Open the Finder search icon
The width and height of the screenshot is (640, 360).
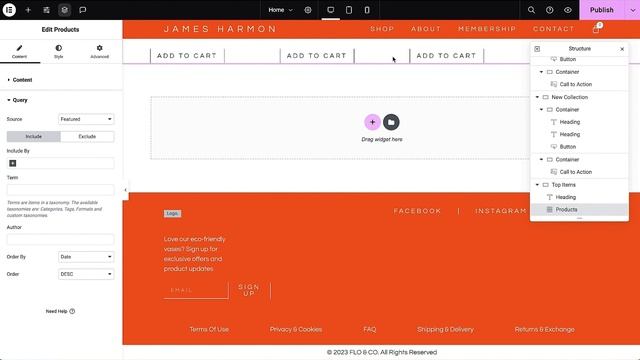point(531,10)
